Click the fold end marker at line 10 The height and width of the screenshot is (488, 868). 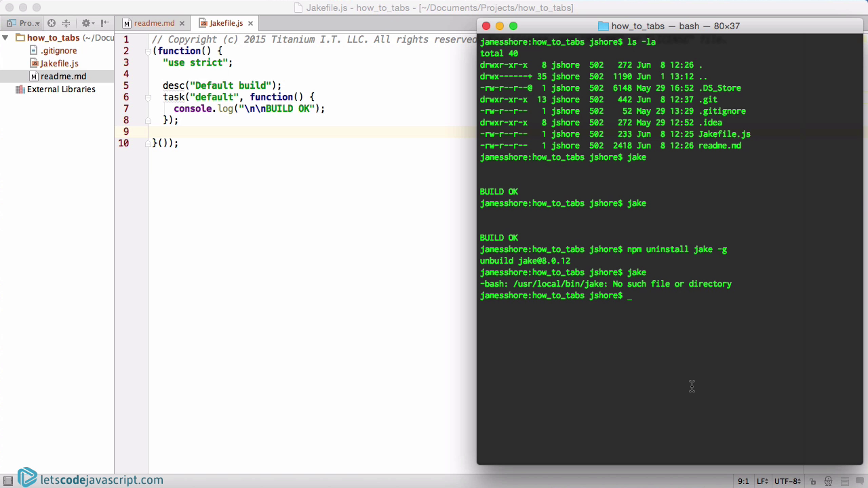tap(148, 143)
